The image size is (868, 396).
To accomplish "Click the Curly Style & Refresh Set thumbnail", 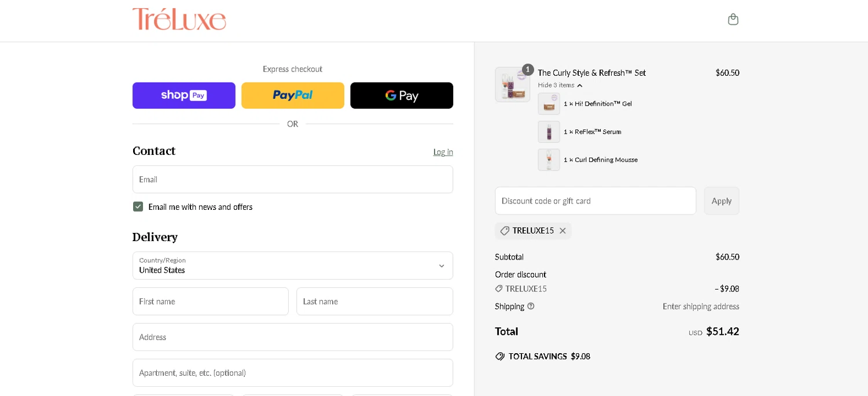I will (512, 84).
